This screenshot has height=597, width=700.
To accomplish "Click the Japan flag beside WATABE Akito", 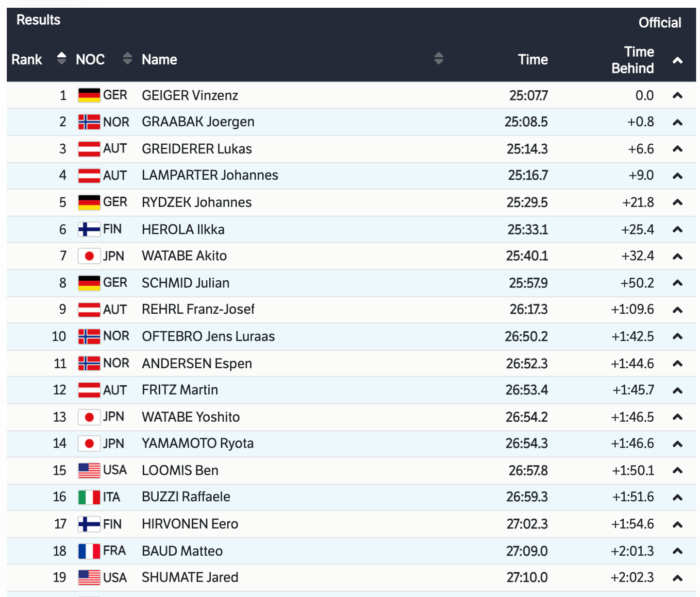I will (89, 256).
